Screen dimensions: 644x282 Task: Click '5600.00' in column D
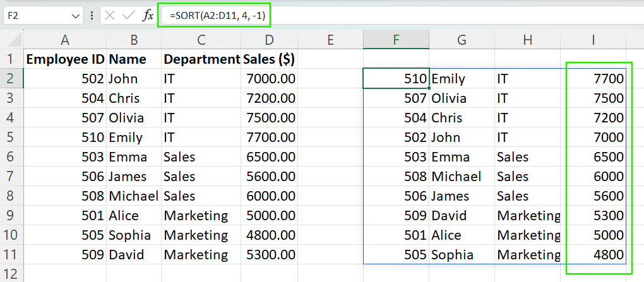point(270,177)
